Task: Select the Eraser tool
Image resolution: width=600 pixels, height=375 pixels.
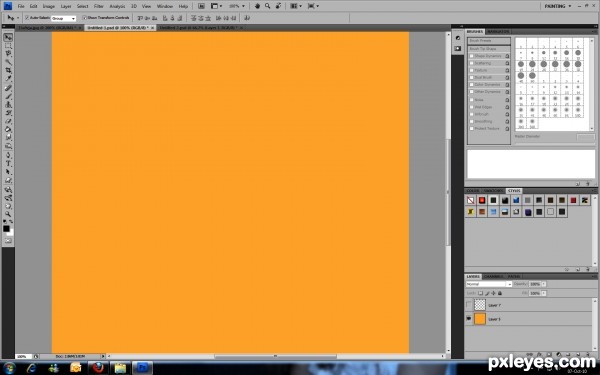Action: tap(8, 121)
